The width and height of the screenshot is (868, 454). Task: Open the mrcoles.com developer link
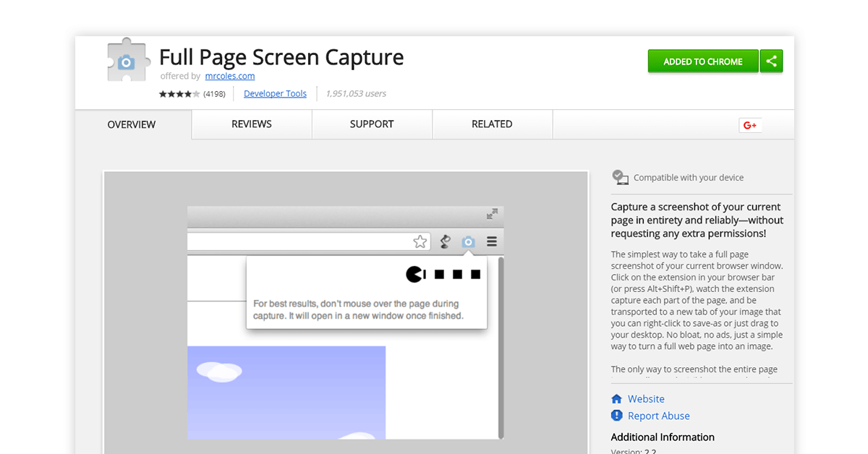pyautogui.click(x=230, y=76)
